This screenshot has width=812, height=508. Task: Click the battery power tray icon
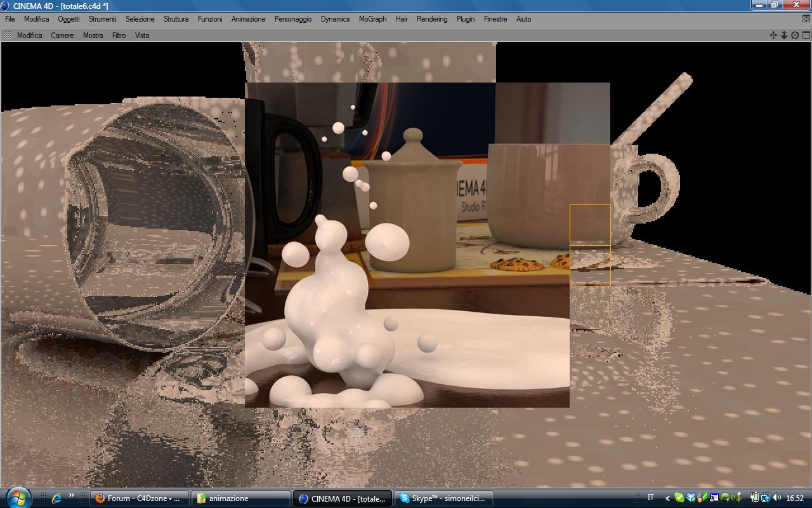pos(754,498)
